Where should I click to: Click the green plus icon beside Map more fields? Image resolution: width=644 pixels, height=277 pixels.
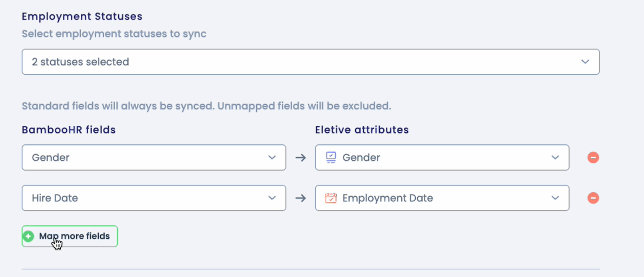click(28, 236)
